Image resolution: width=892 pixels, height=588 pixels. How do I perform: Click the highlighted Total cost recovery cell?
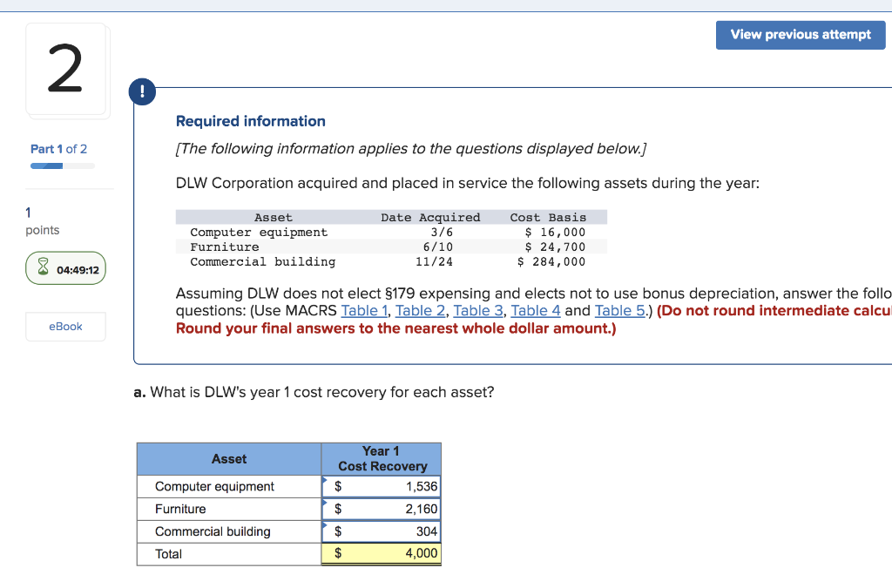(x=381, y=553)
